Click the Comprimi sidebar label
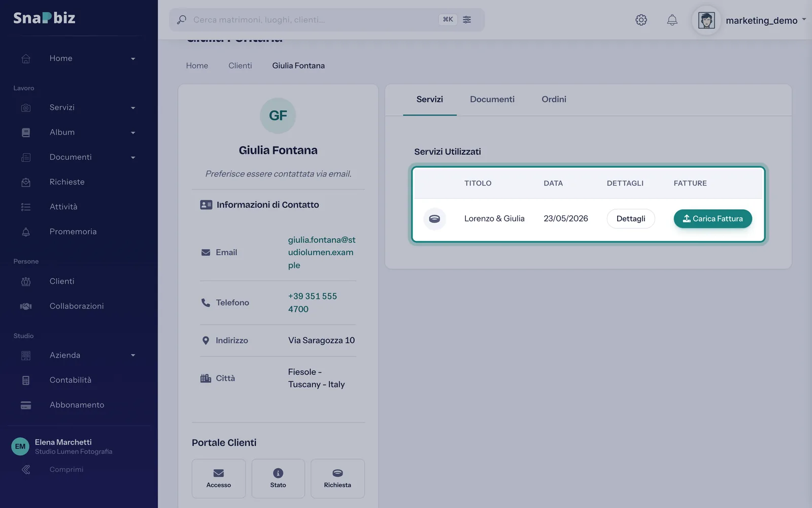The image size is (812, 508). point(66,469)
